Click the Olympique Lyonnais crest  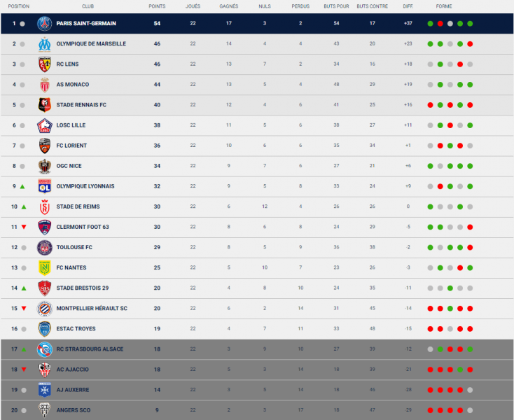(x=45, y=186)
